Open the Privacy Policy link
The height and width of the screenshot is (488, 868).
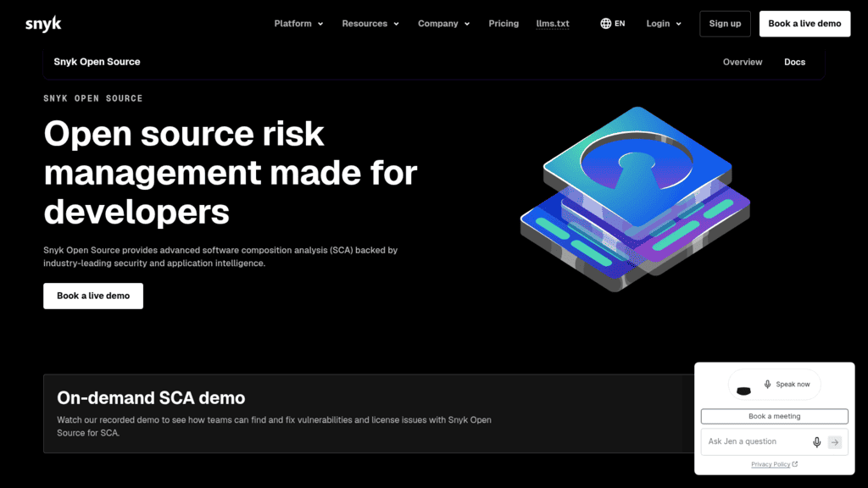tap(770, 464)
